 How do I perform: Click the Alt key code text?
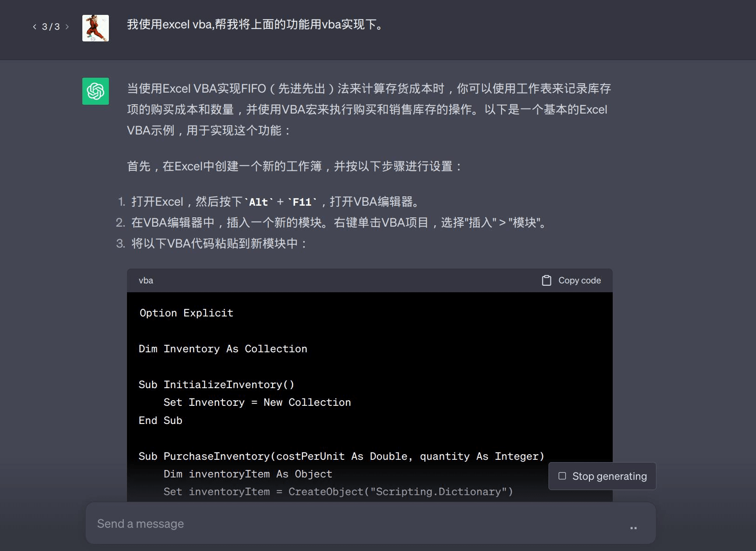point(259,202)
